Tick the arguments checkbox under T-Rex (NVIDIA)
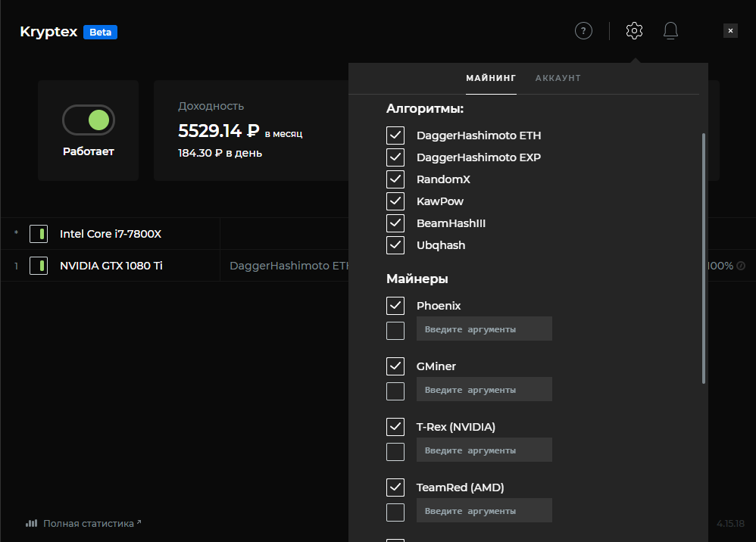The image size is (756, 542). [x=395, y=452]
